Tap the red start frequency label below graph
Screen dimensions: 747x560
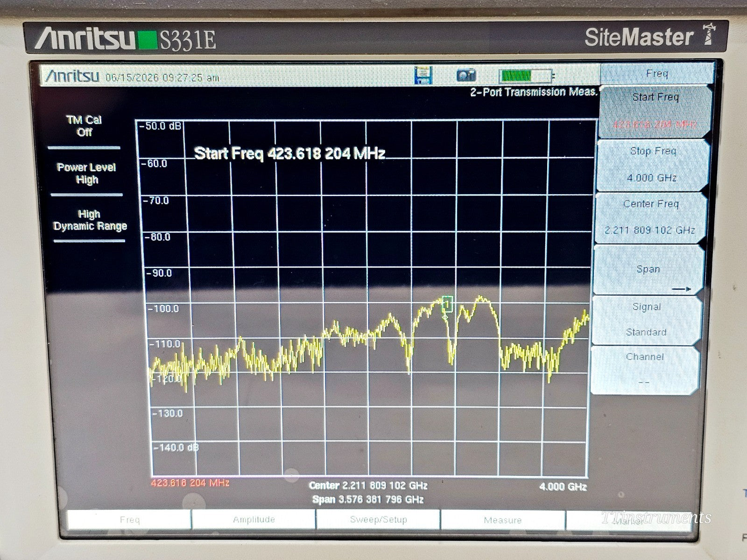coord(190,483)
